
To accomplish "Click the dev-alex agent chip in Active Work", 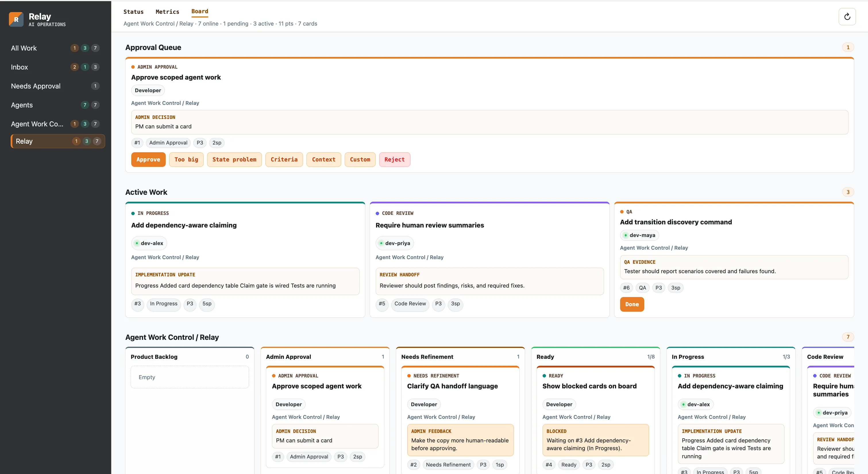I will coord(149,243).
